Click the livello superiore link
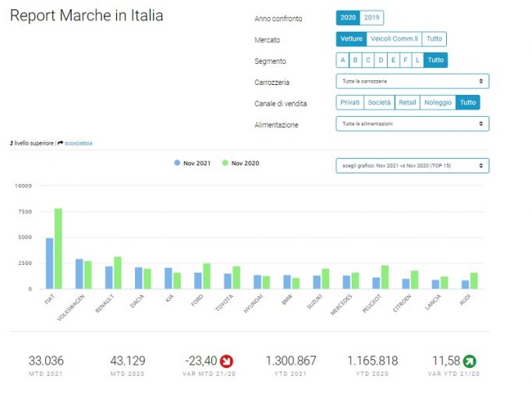This screenshot has width=532, height=399. pos(34,143)
